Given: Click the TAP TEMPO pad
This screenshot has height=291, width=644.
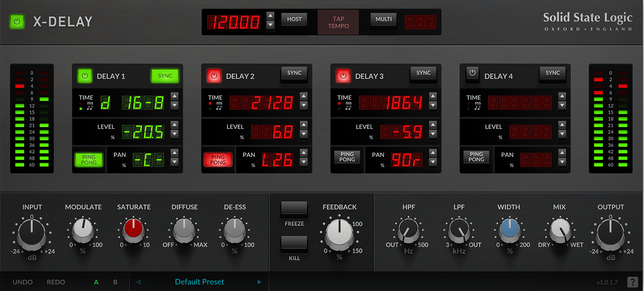Looking at the screenshot, I should click(x=338, y=22).
